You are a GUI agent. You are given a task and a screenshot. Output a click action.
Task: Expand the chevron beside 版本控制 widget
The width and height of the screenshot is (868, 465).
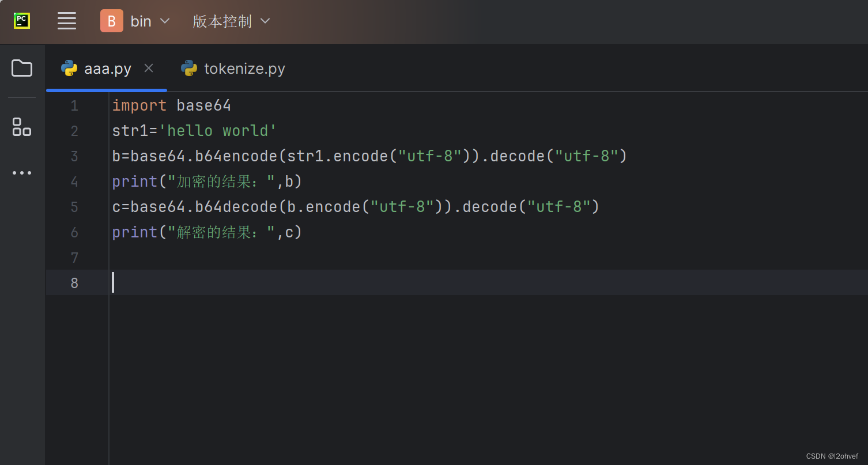pos(265,21)
